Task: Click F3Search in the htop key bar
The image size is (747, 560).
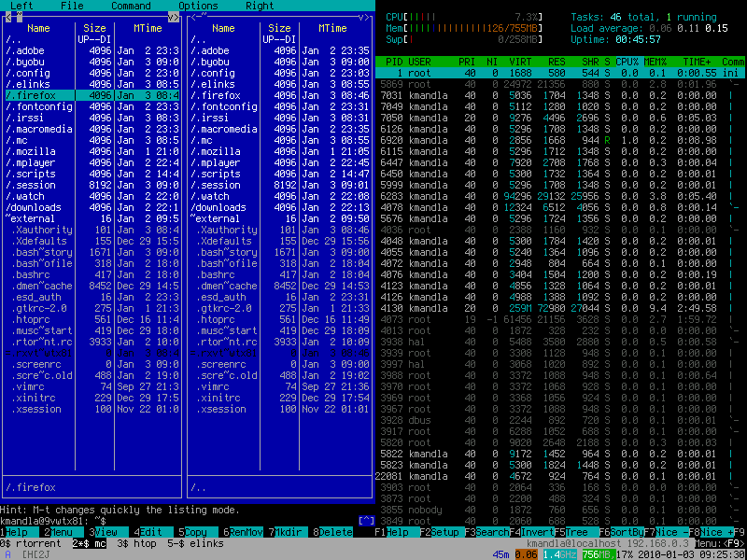Action: coord(486,532)
